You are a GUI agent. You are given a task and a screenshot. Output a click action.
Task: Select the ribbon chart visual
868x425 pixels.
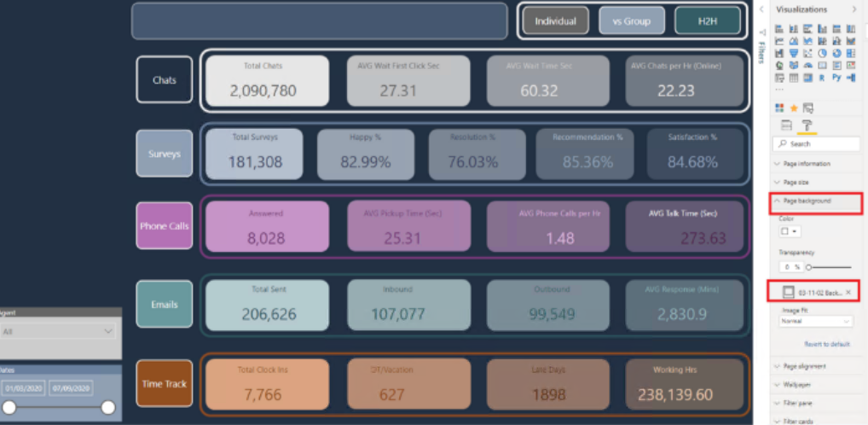tap(851, 41)
